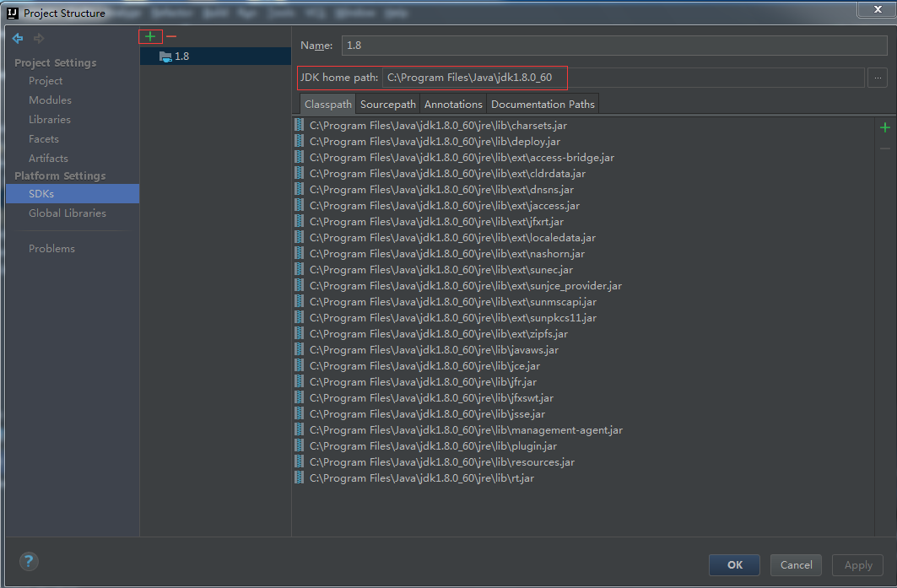Select the access-bridge.jar classpath entry
The width and height of the screenshot is (897, 588).
462,157
